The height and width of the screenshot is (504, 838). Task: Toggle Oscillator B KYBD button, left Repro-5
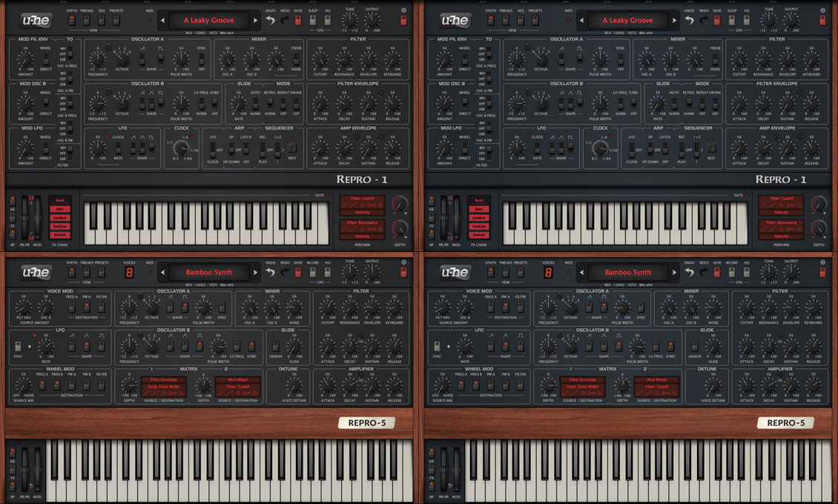[251, 347]
